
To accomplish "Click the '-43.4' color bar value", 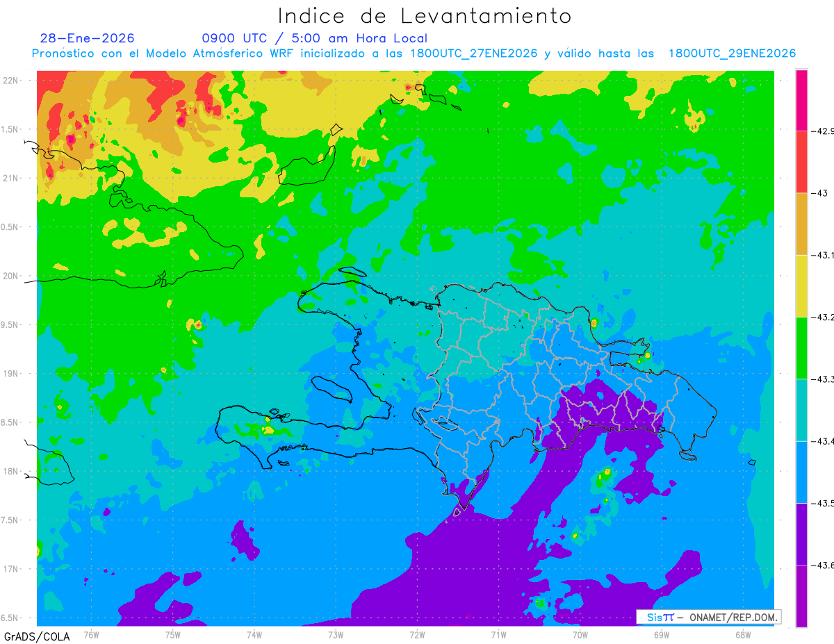I will coord(822,440).
